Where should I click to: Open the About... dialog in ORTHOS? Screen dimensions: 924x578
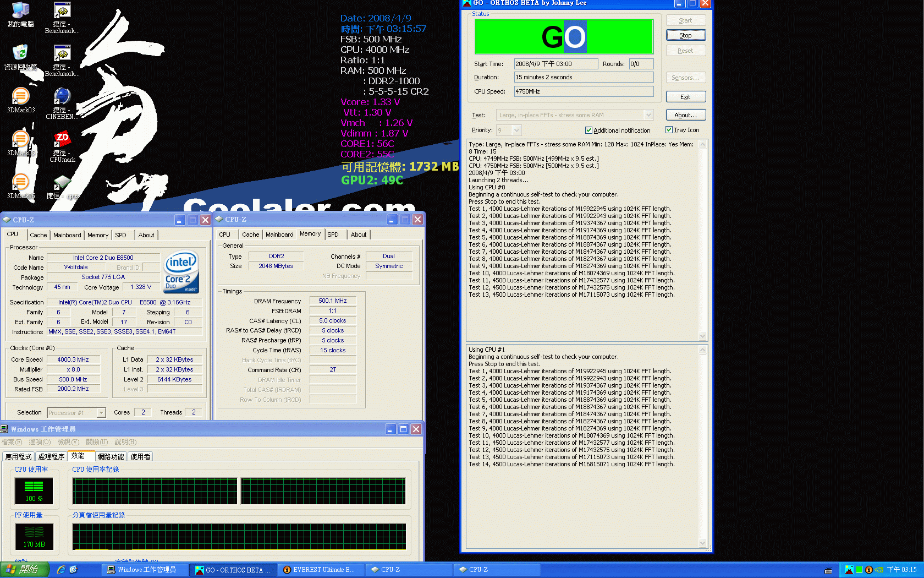[686, 115]
